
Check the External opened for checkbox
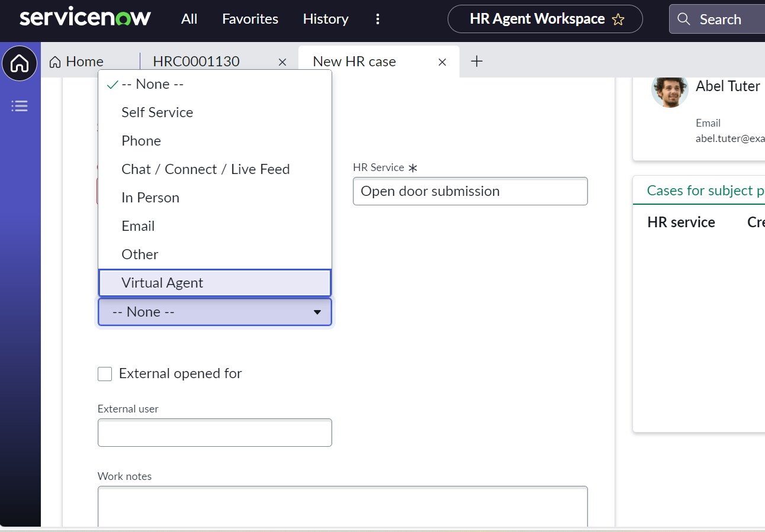click(105, 373)
